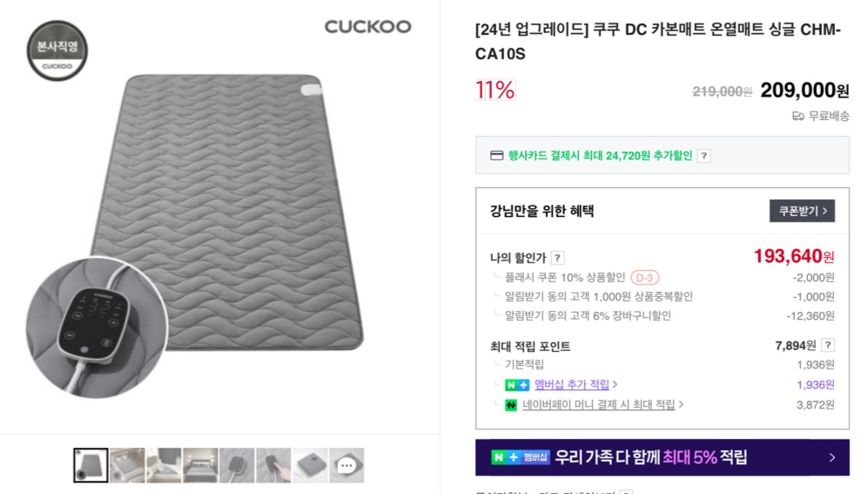Click the CUCKOO brand logo above product image
Screen dimensions: 868x494
click(x=367, y=27)
